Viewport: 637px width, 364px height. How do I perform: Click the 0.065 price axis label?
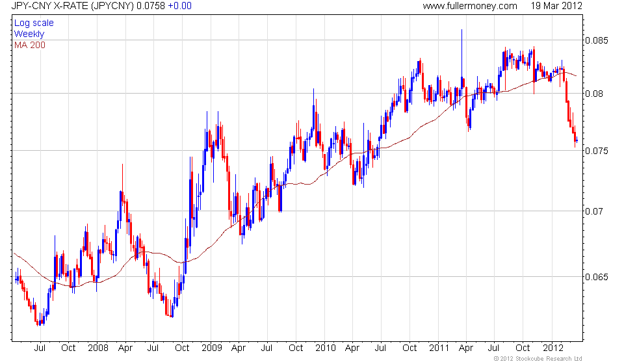pyautogui.click(x=597, y=277)
